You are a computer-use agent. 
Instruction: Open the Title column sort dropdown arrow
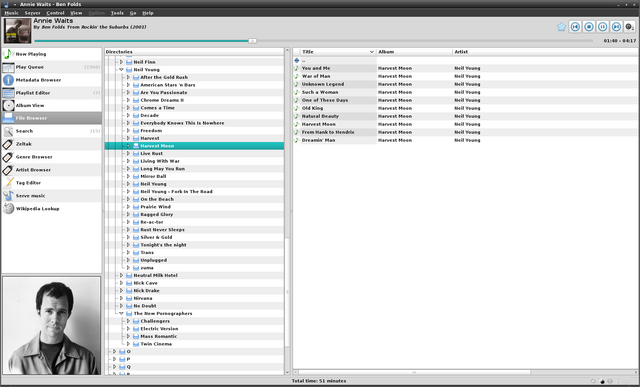tap(371, 52)
